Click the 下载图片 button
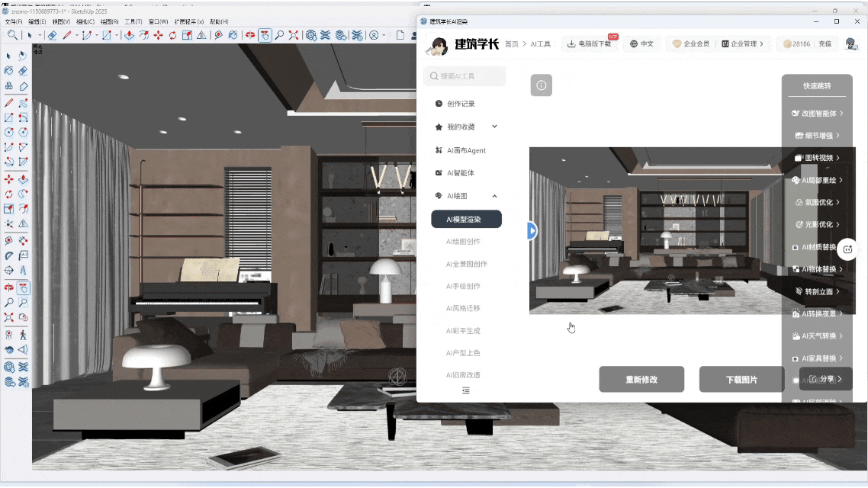 click(x=742, y=380)
